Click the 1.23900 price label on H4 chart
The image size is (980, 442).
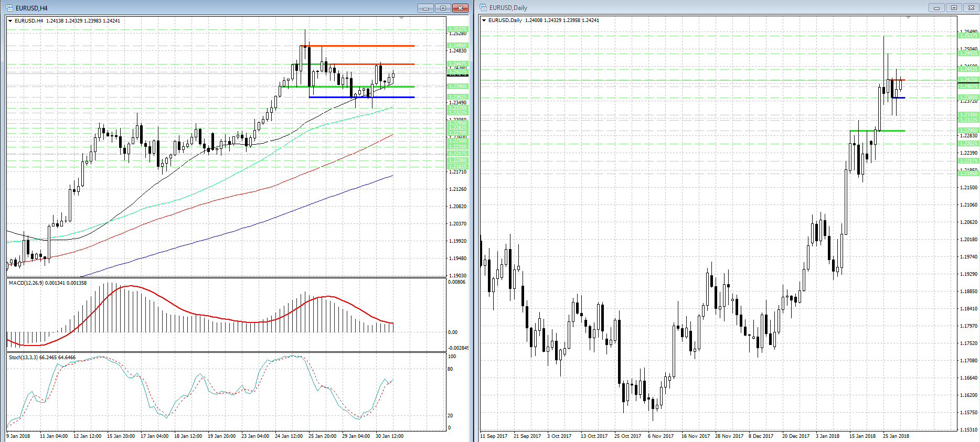457,87
